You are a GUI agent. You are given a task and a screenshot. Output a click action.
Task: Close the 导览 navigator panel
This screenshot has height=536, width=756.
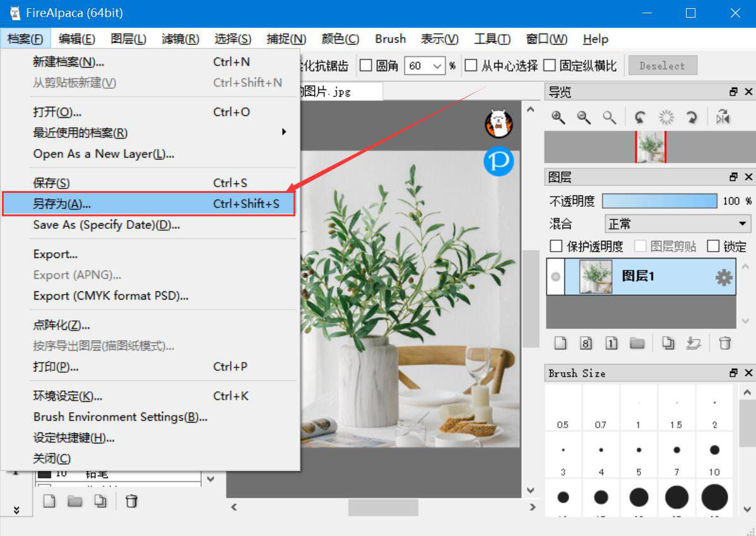[748, 91]
